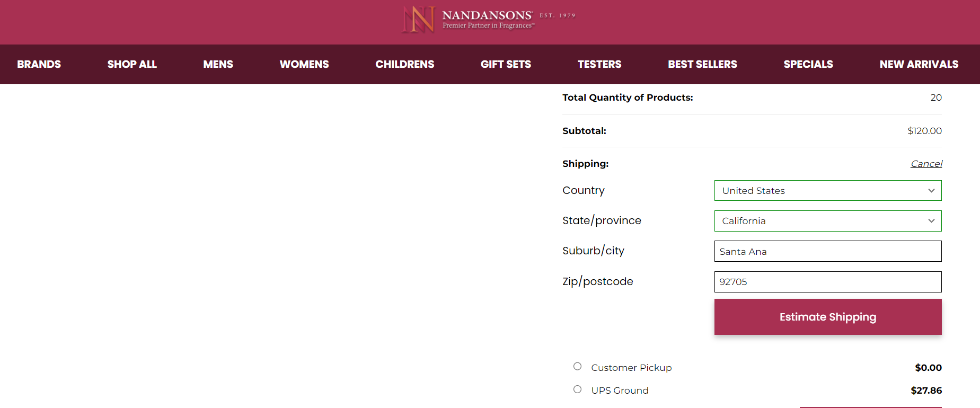This screenshot has height=408, width=980.
Task: Click the Country dropdown chevron arrow
Action: tap(931, 191)
